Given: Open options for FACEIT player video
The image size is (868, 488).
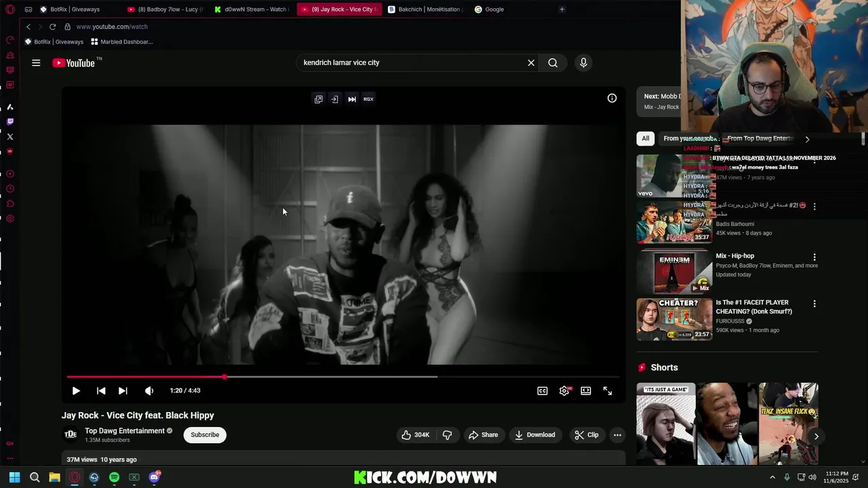Looking at the screenshot, I should 814,304.
